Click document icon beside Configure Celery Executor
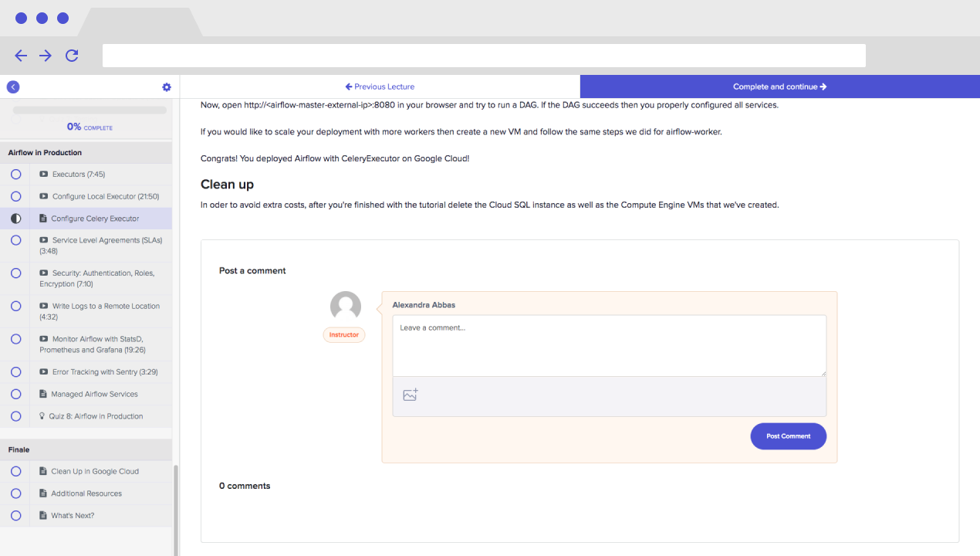 coord(43,219)
